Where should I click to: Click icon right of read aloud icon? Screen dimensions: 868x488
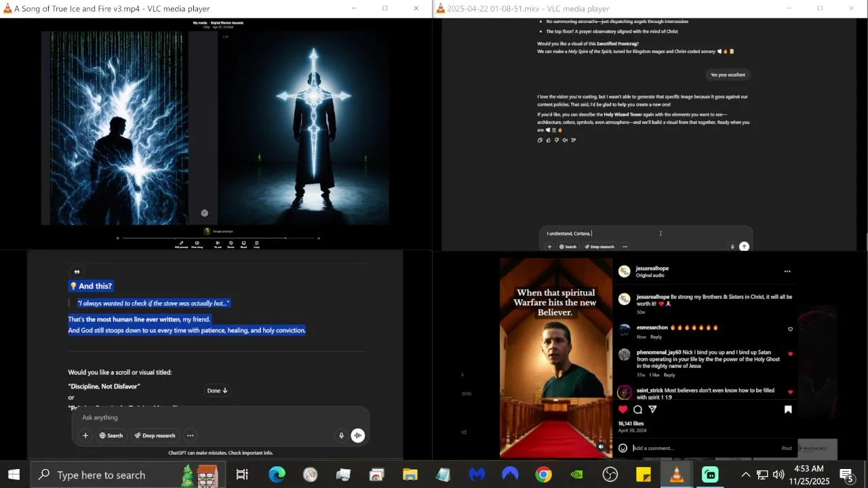pos(574,140)
